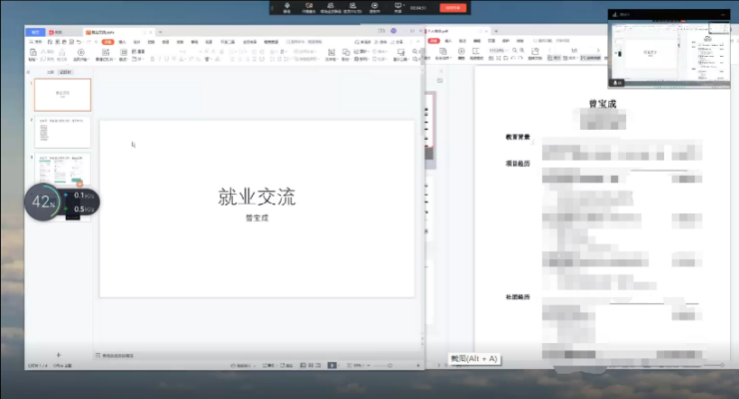Open the 演示工具 presentation tools dropdown
The width and height of the screenshot is (739, 399).
[x=401, y=55]
